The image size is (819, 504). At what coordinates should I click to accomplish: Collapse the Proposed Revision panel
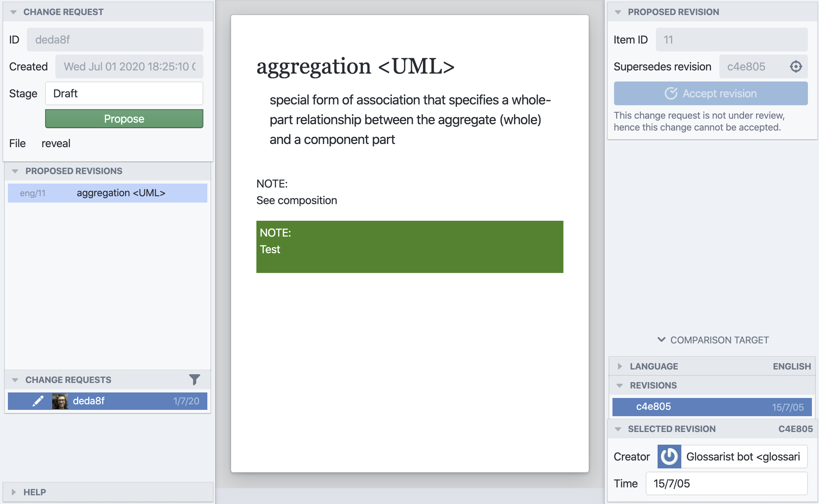618,12
